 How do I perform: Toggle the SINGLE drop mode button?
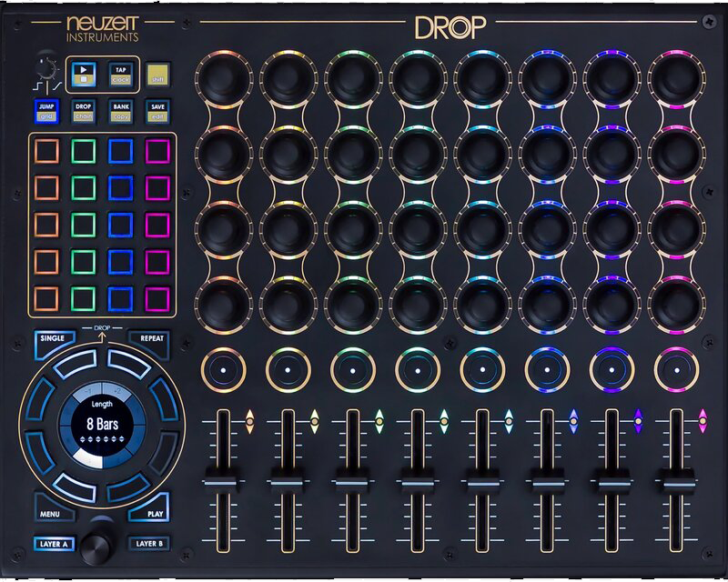(x=53, y=339)
